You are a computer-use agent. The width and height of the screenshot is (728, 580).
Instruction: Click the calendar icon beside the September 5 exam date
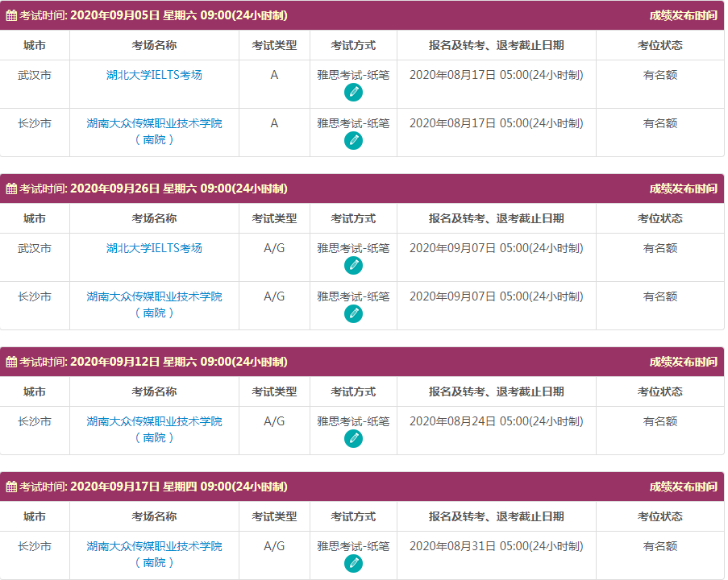[x=11, y=13]
